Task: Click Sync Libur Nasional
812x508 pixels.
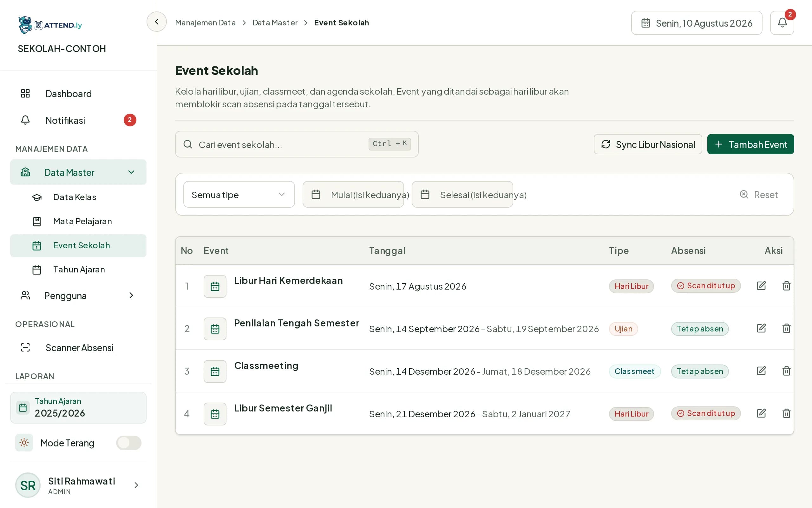Action: click(648, 144)
